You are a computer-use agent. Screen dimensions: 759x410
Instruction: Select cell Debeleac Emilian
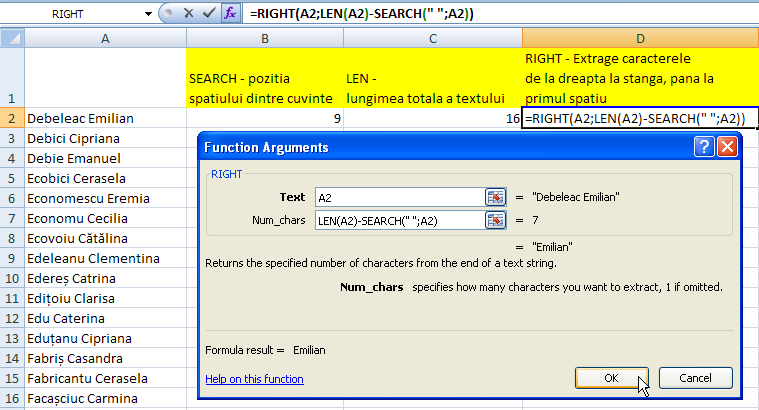[105, 118]
